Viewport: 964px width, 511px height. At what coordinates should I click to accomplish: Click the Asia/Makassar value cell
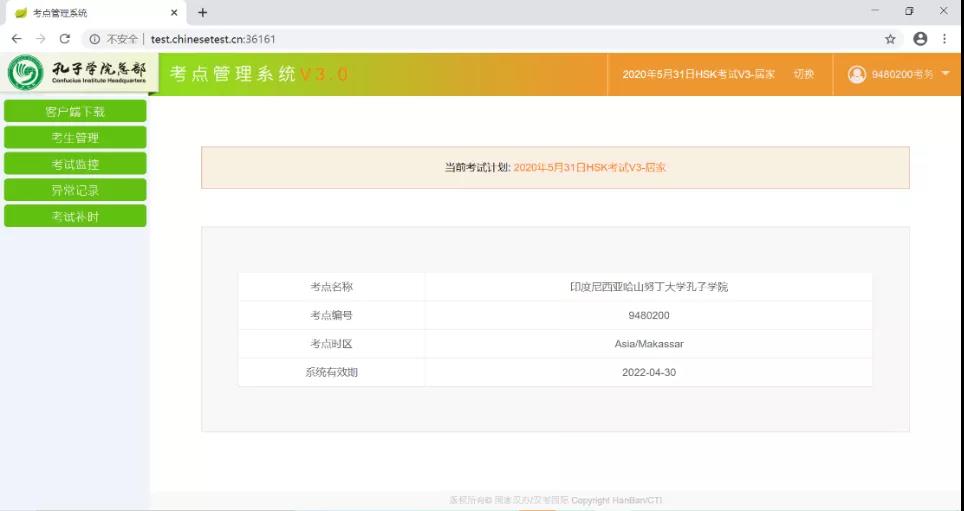click(649, 344)
